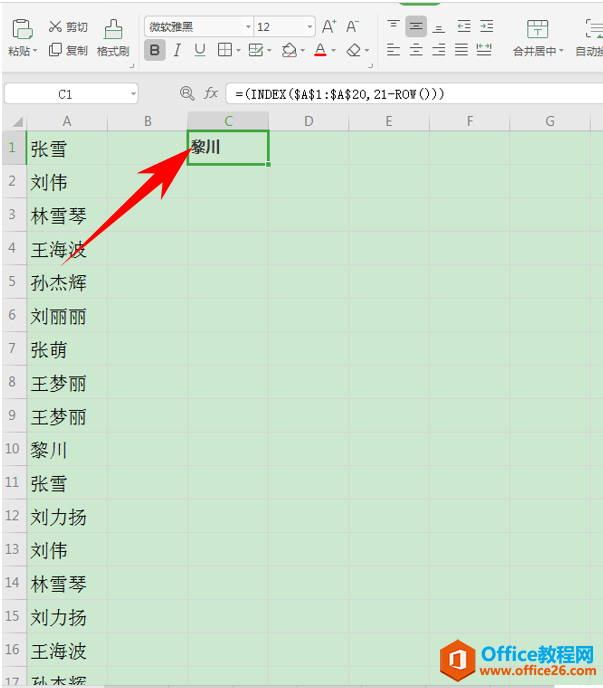Click the distributed alignment icon
This screenshot has height=688, width=603.
484,50
